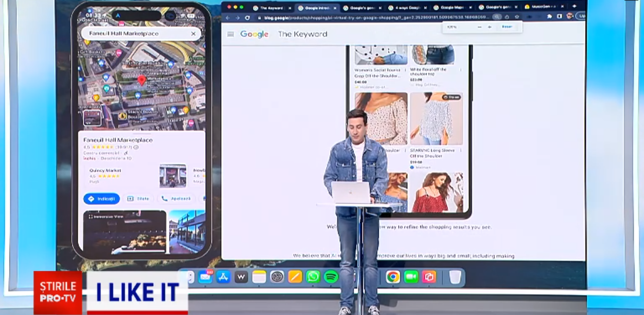The width and height of the screenshot is (644, 315).
Task: Launch FaceTime from the dock
Action: tap(411, 277)
